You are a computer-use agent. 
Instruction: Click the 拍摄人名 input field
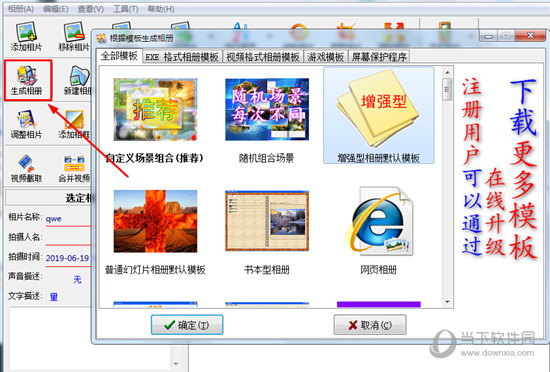pos(68,238)
